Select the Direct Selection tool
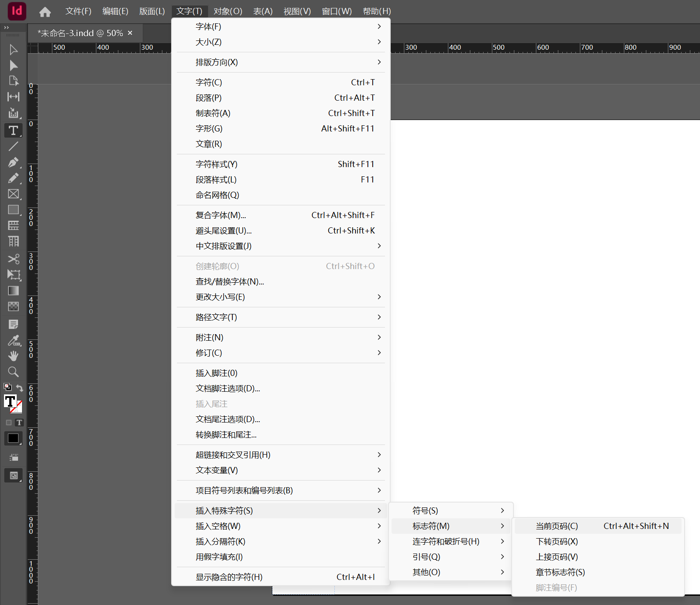 (13, 66)
